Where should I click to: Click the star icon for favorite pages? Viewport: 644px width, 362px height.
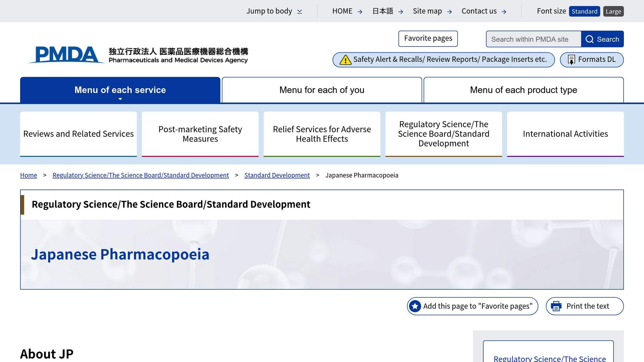(415, 306)
